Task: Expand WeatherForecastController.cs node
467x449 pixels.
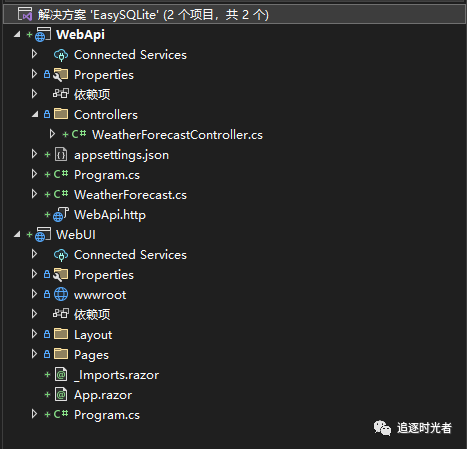Action: click(52, 134)
